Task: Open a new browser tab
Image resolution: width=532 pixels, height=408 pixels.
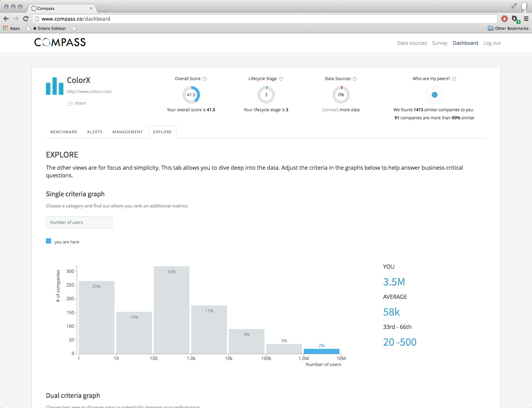Action: click(102, 8)
